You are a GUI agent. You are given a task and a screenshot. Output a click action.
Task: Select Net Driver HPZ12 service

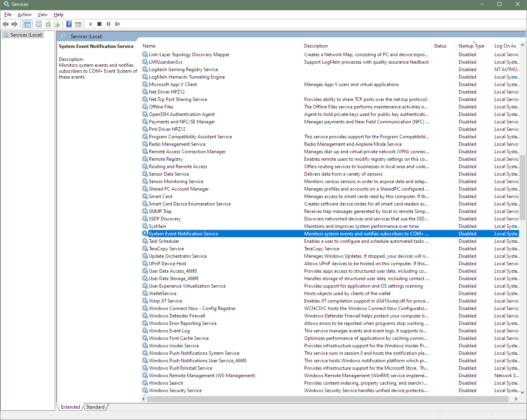[x=330, y=92]
